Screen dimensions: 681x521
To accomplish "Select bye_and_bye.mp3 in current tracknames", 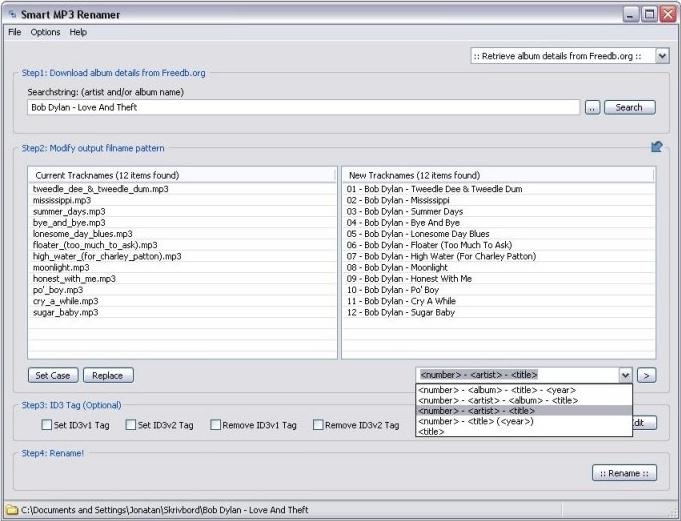I will click(182, 223).
